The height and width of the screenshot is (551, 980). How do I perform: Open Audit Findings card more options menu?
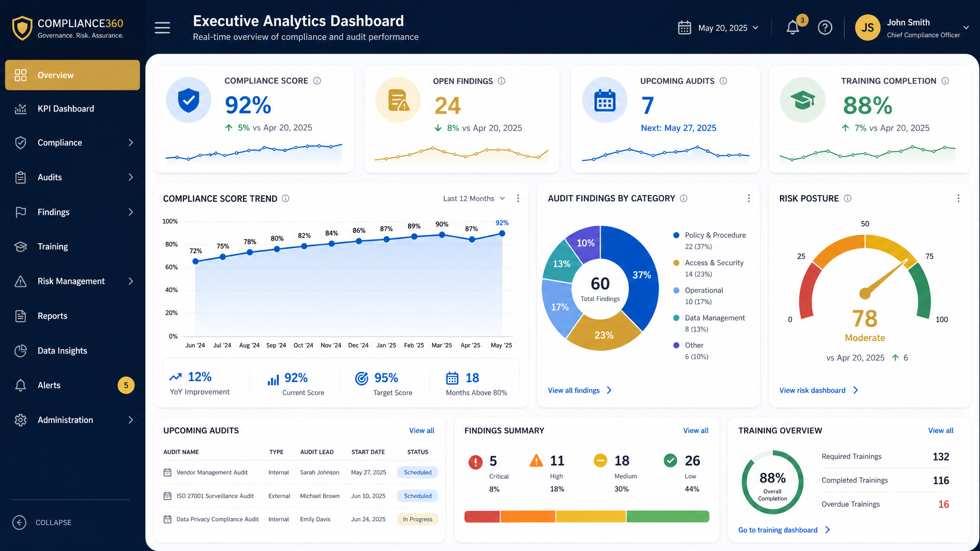749,198
